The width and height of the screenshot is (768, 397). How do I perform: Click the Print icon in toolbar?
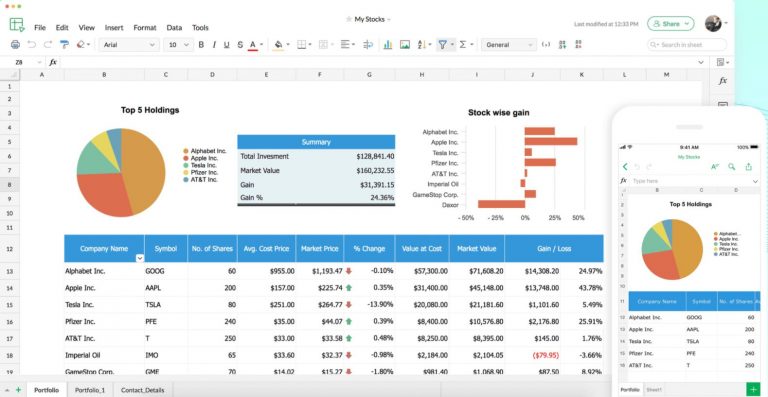[x=15, y=45]
